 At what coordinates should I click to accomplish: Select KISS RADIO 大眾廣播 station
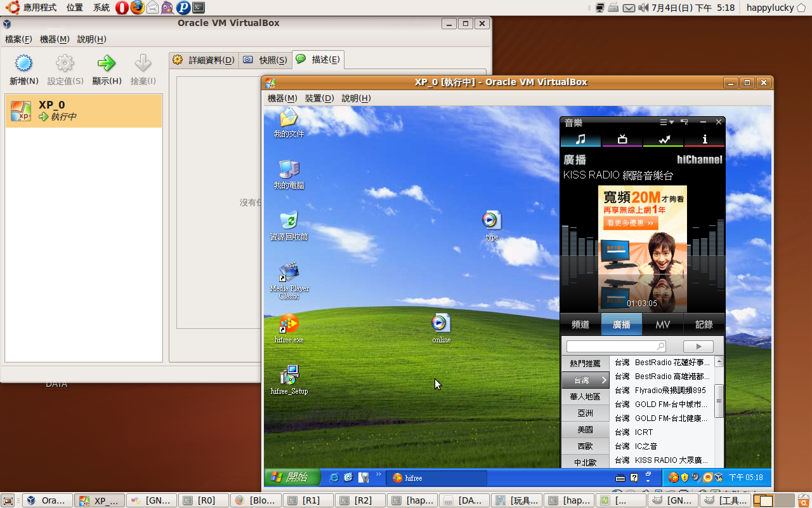point(662,460)
